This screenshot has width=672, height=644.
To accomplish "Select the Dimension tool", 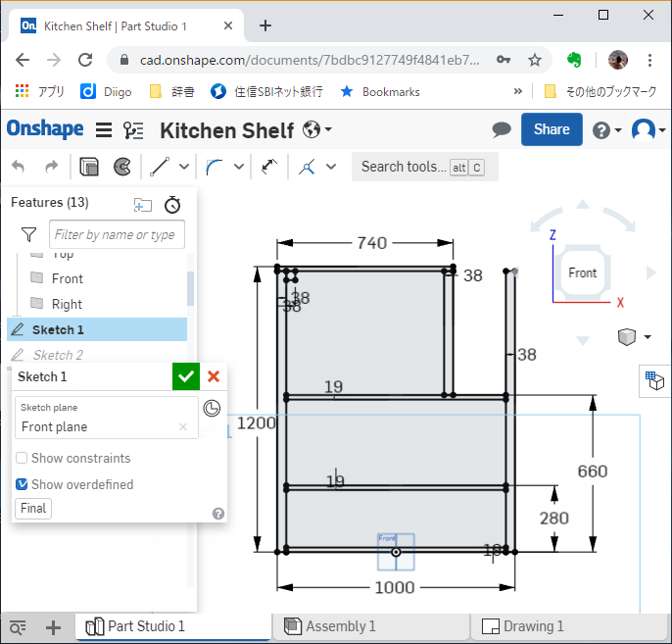I will pos(269,167).
